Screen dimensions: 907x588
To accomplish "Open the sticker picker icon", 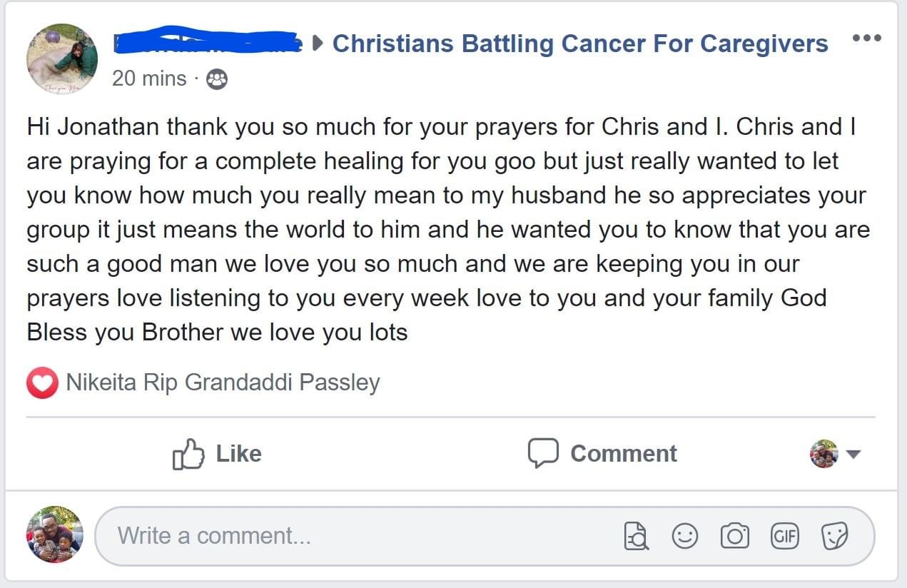I will pos(833,536).
